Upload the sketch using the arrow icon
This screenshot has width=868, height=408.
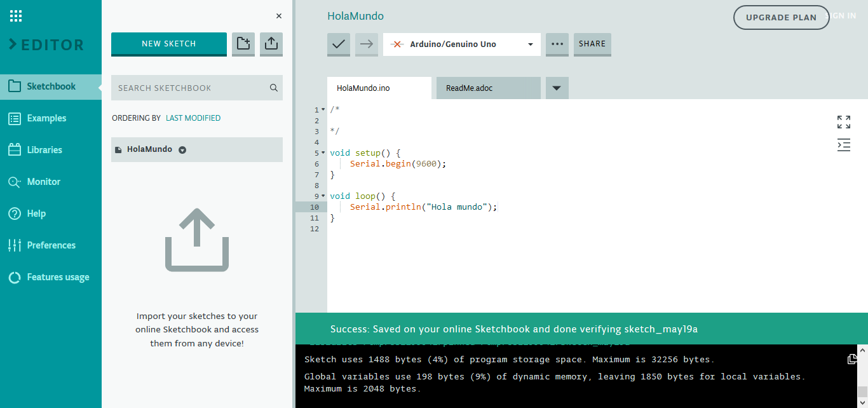click(366, 44)
